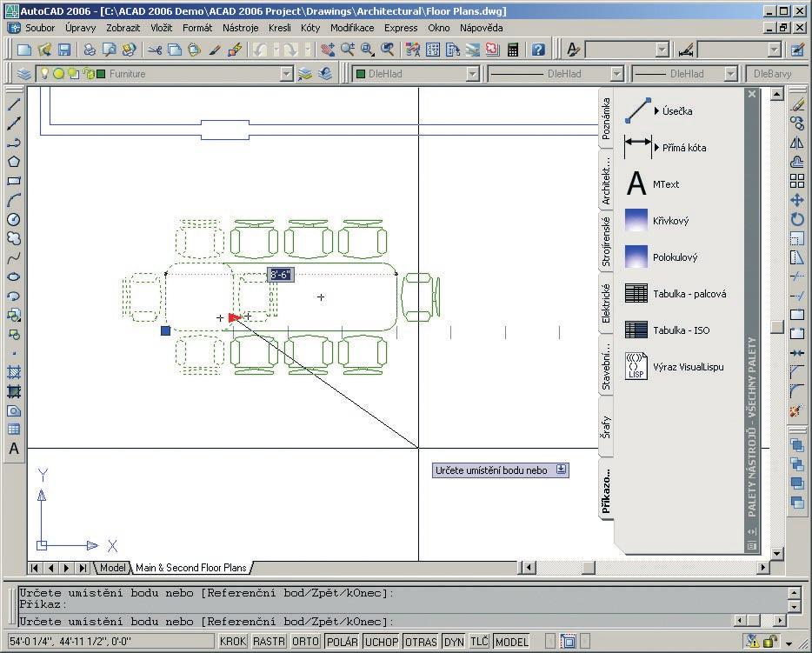Click the 8'-6" dynamic input field

280,275
